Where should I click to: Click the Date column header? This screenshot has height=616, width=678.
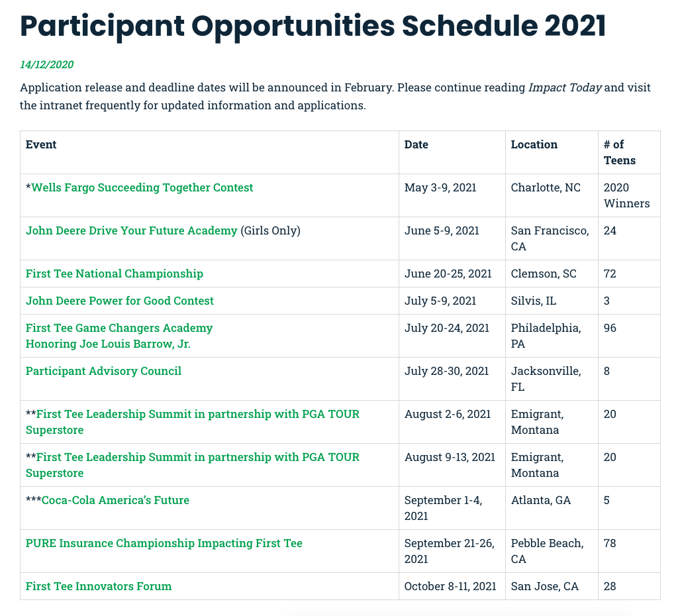pyautogui.click(x=416, y=144)
